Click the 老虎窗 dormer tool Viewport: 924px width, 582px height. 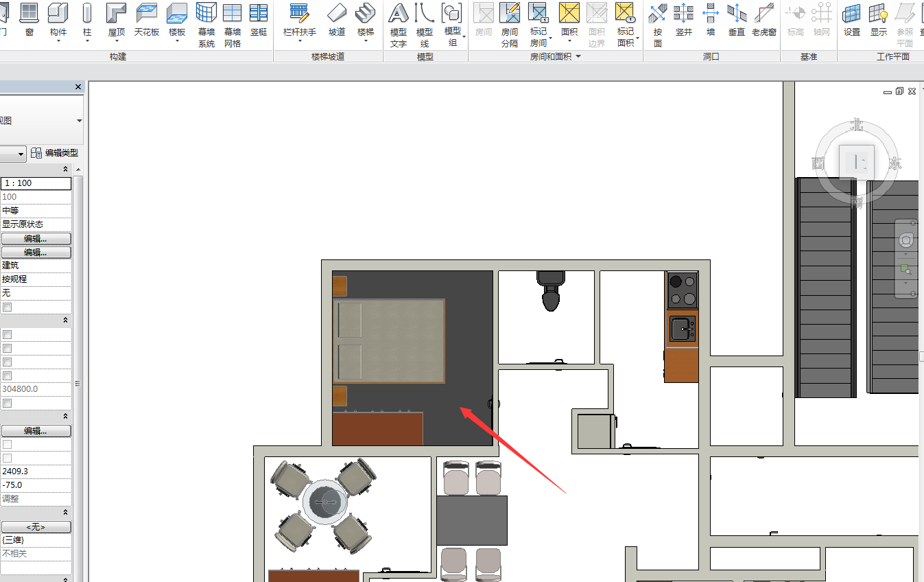[x=763, y=21]
